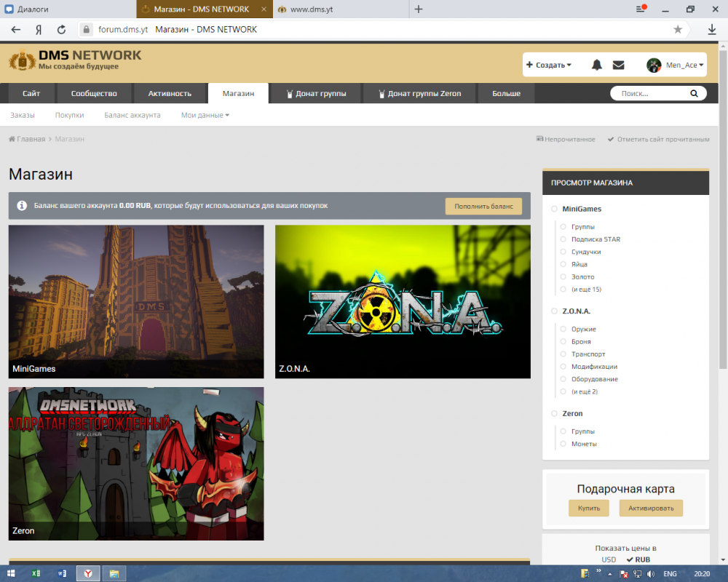
Task: Select the Сундучки category radio
Action: click(563, 252)
